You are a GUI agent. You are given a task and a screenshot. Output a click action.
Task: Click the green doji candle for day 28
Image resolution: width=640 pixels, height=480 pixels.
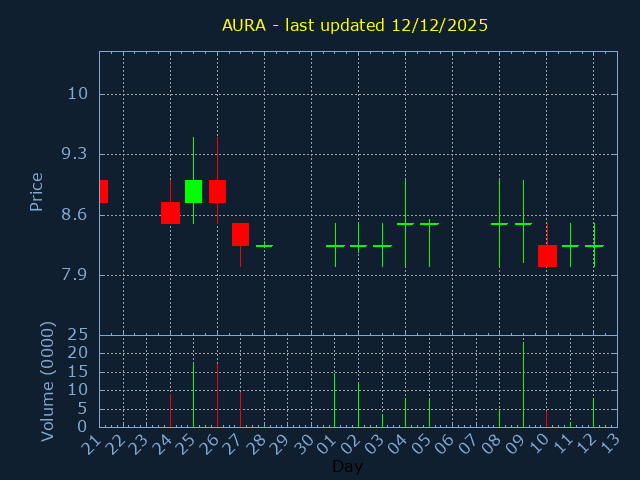coord(264,245)
